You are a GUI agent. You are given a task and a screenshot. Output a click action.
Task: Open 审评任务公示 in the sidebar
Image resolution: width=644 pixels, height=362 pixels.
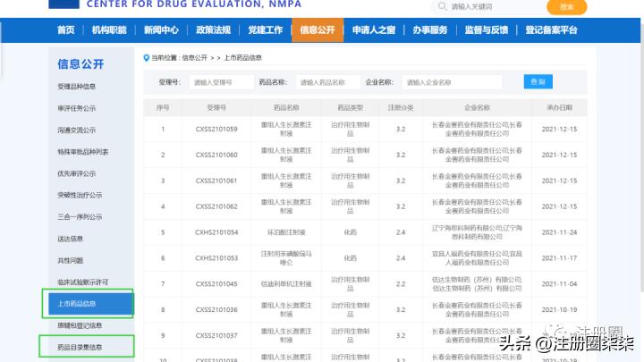click(76, 108)
